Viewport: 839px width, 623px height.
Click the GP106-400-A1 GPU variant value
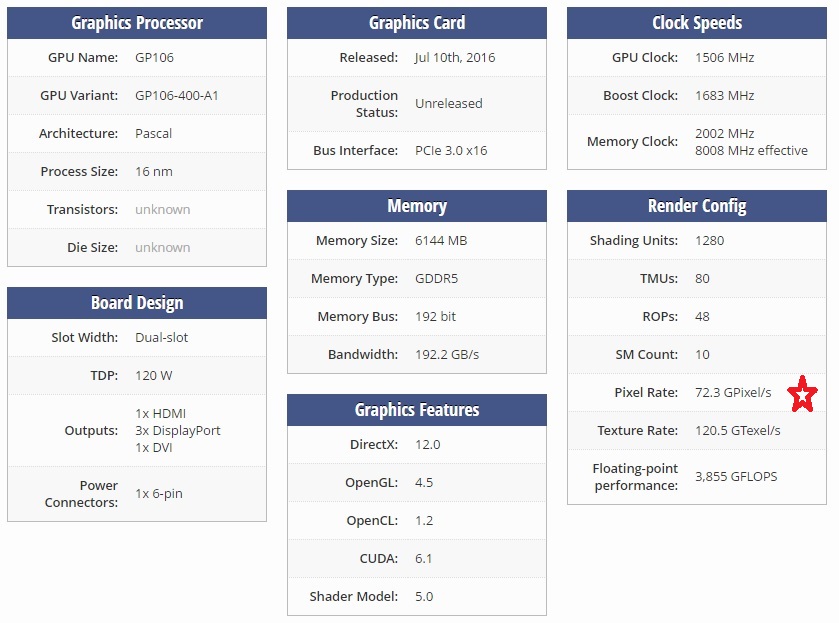(x=176, y=96)
